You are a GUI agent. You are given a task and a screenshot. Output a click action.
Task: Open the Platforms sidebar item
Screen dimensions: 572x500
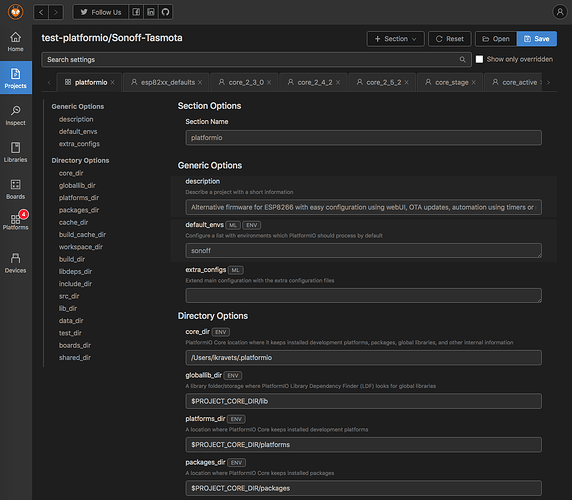tap(15, 221)
